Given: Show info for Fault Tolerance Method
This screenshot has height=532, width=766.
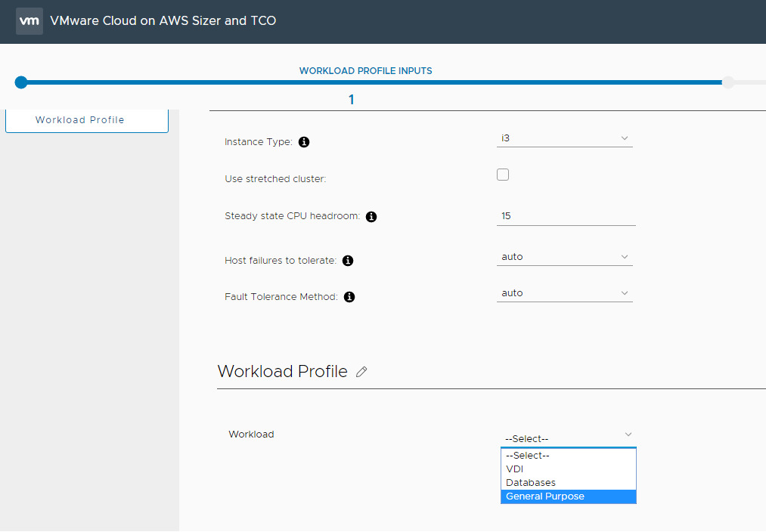Looking at the screenshot, I should coord(349,297).
